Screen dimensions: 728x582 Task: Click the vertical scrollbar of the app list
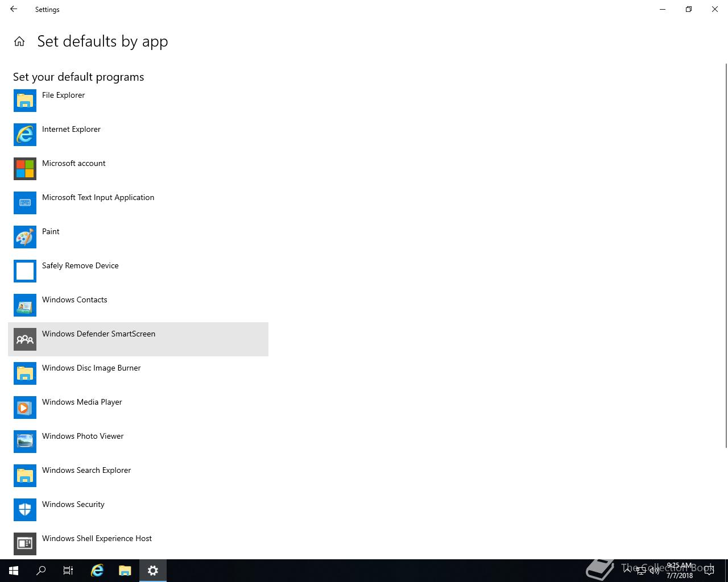(x=726, y=256)
